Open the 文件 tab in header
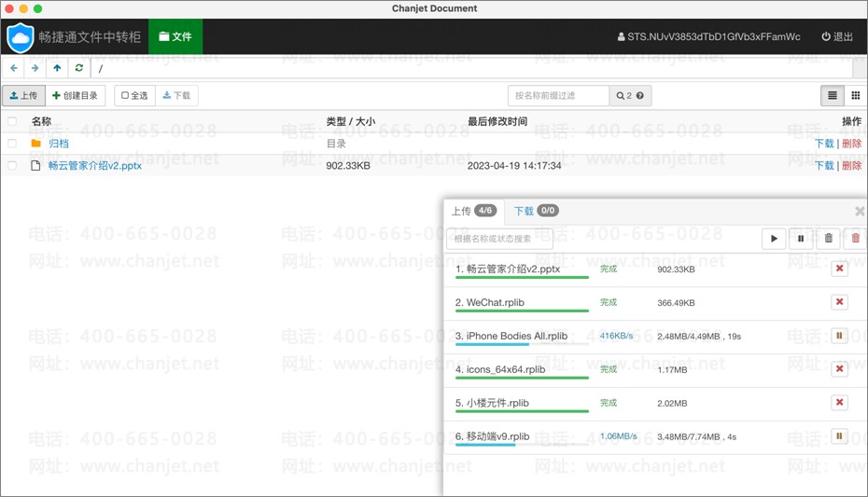868x497 pixels. [x=175, y=36]
